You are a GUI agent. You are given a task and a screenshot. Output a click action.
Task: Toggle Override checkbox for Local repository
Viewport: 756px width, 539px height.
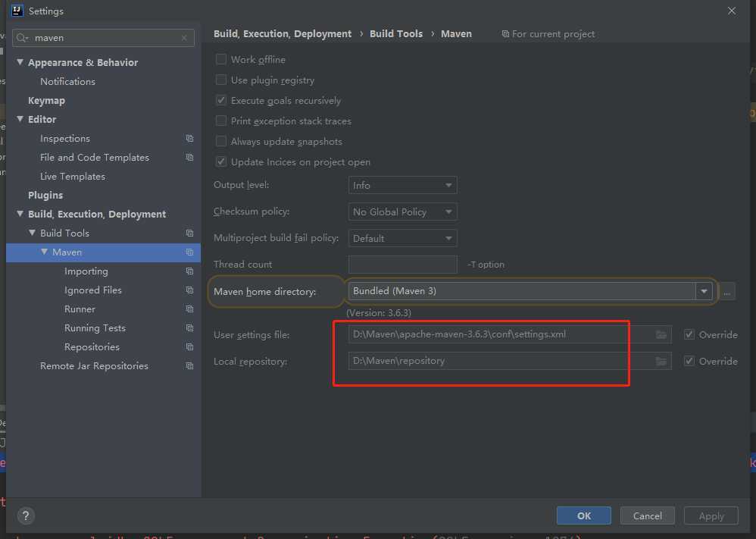click(x=689, y=361)
